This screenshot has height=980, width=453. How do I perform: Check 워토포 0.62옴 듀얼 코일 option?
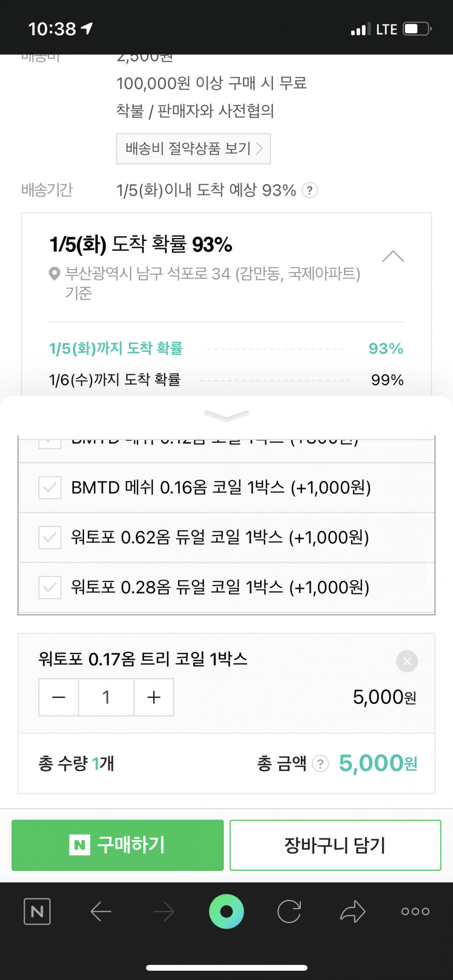pos(50,538)
